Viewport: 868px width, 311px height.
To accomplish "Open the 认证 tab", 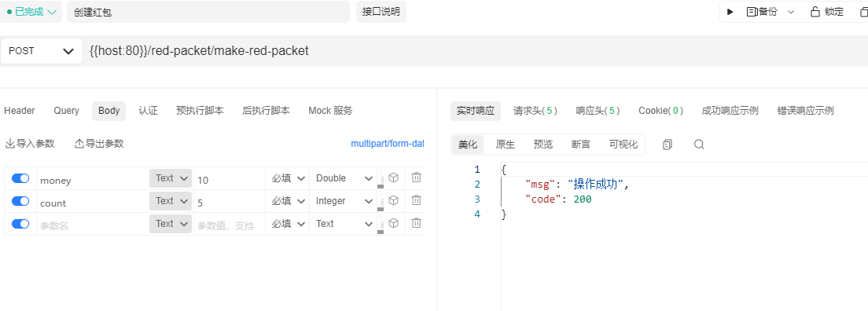I will (x=149, y=111).
